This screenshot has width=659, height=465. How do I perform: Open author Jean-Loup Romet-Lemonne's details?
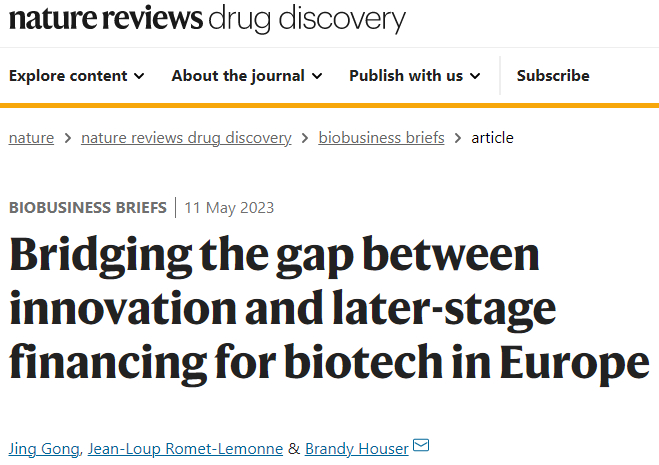tap(185, 448)
